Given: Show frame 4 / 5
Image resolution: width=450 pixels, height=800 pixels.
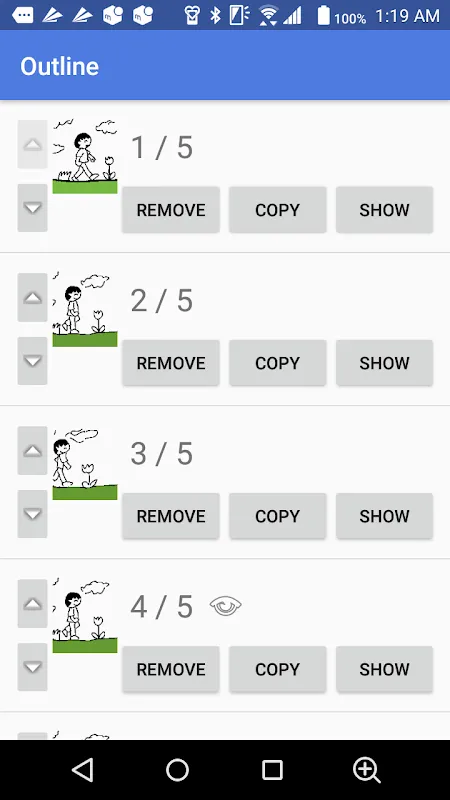Looking at the screenshot, I should [384, 669].
